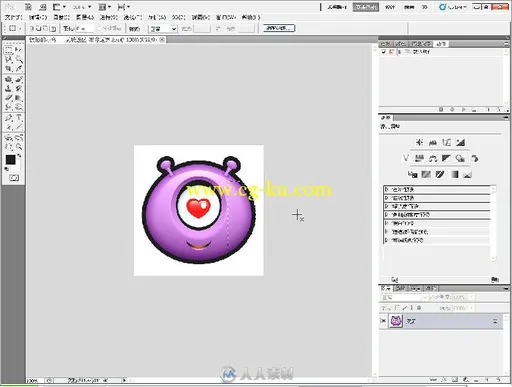Choose the New Selection mode button
512x387 pixels.
[x=32, y=29]
